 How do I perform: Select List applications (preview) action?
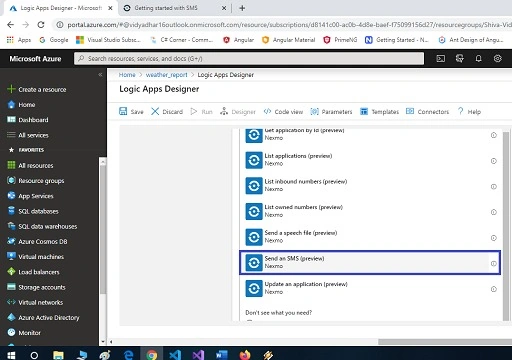click(x=370, y=160)
